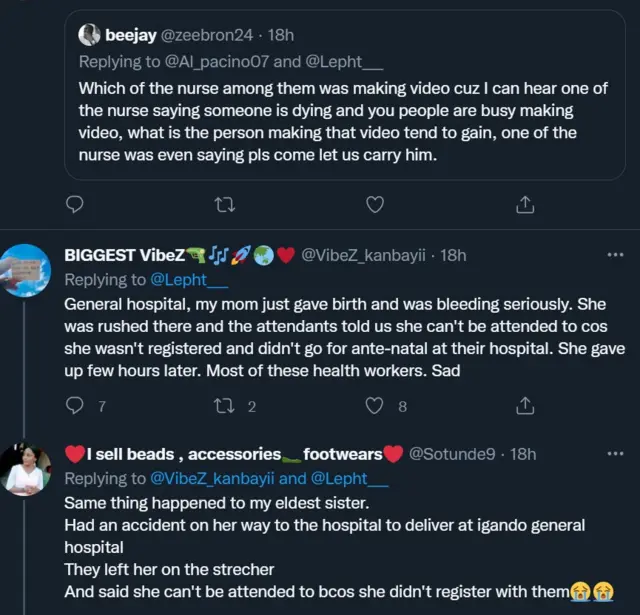
Task: Like beejay's tweet about the video
Action: [x=375, y=204]
